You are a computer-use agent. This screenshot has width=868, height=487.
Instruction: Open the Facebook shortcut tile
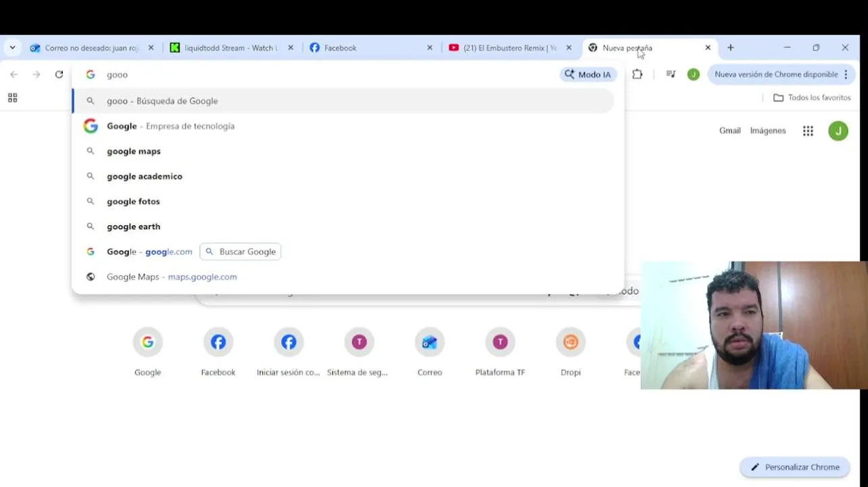pos(218,352)
